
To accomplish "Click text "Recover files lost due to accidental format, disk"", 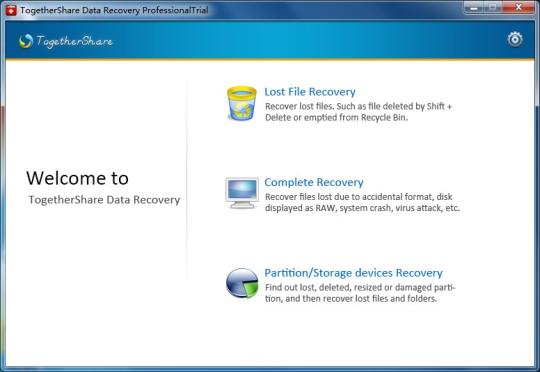I will 359,197.
